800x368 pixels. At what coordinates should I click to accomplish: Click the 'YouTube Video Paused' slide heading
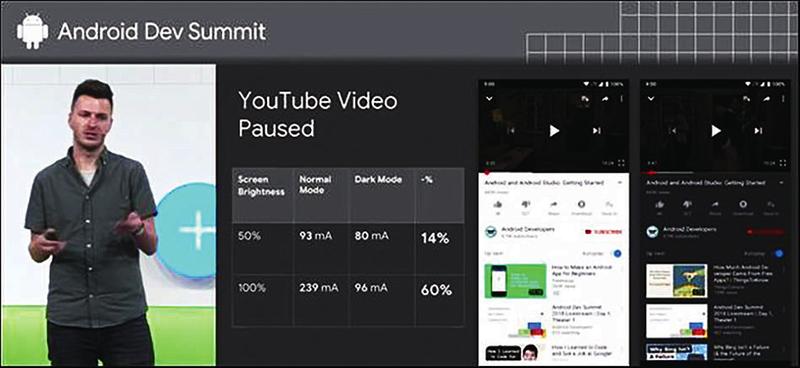(x=318, y=115)
